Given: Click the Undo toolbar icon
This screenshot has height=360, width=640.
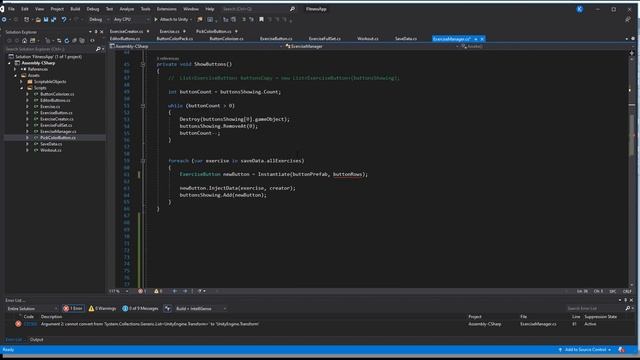Looking at the screenshot, I should pyautogui.click(x=64, y=19).
